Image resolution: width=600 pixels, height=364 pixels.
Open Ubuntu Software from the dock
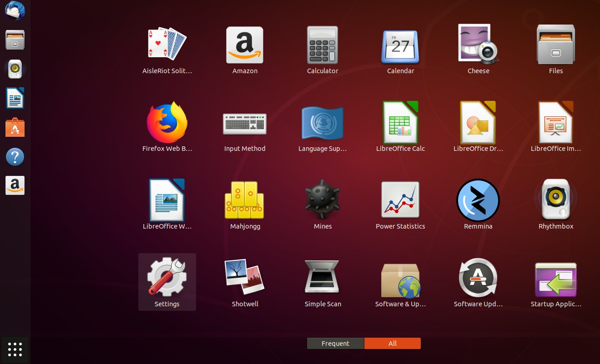coord(15,127)
